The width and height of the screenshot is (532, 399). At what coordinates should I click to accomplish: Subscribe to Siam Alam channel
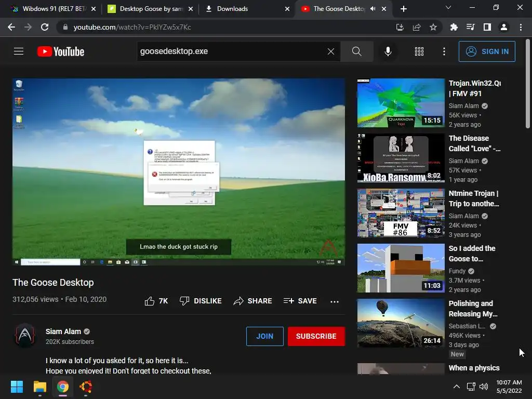point(316,336)
